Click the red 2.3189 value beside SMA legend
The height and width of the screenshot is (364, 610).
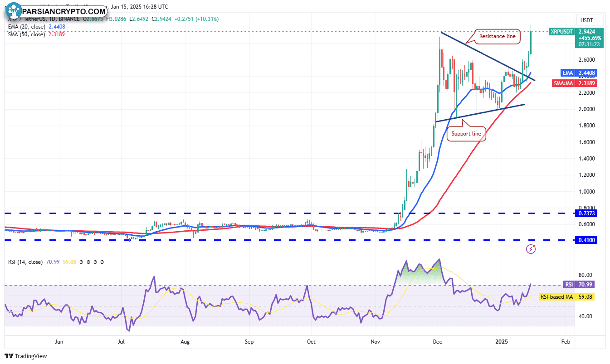(x=56, y=34)
